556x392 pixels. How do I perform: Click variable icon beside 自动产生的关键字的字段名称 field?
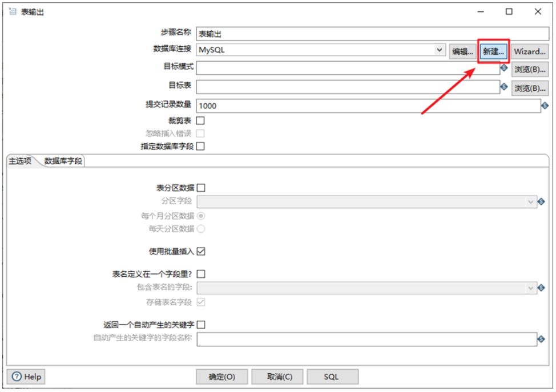point(542,339)
